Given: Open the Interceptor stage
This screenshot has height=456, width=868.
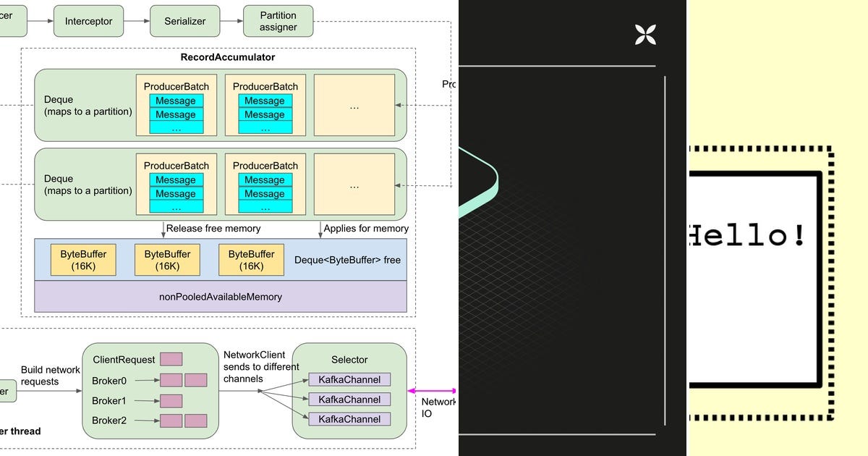Looking at the screenshot, I should (x=88, y=21).
